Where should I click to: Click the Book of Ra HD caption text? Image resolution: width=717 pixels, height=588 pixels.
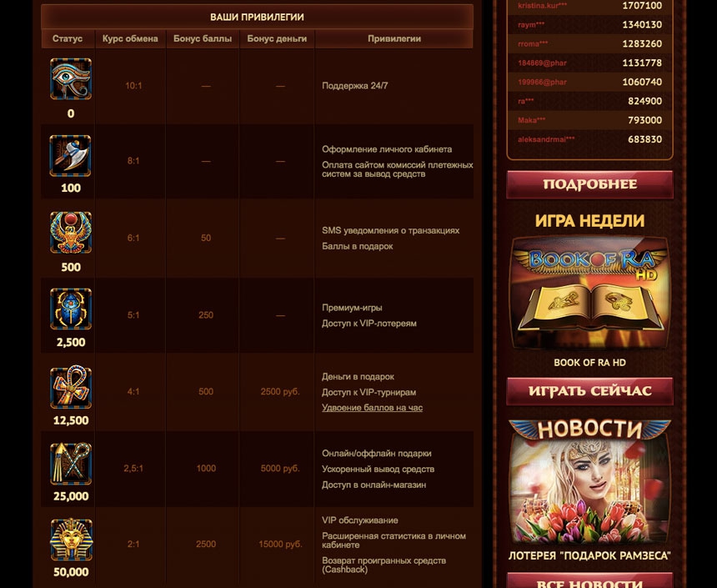(590, 363)
